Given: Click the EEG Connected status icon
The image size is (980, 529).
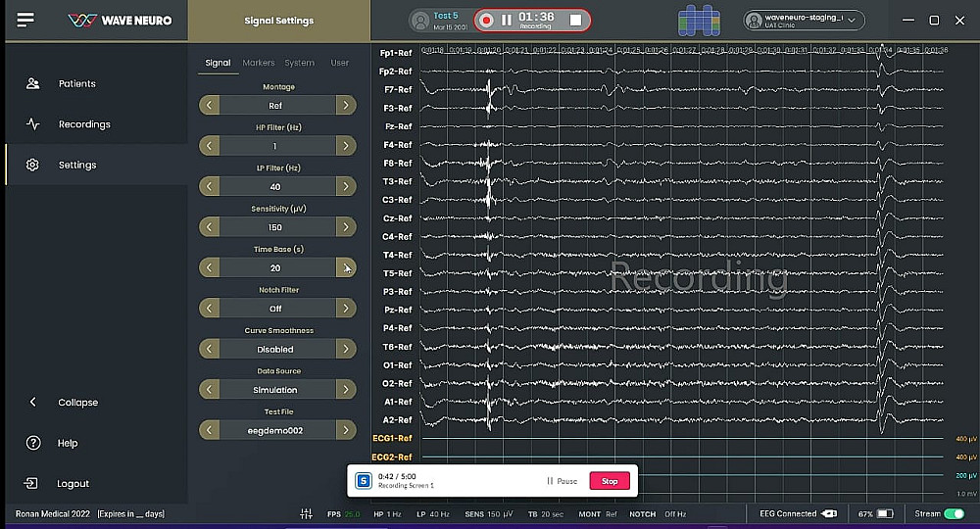Looking at the screenshot, I should point(829,514).
